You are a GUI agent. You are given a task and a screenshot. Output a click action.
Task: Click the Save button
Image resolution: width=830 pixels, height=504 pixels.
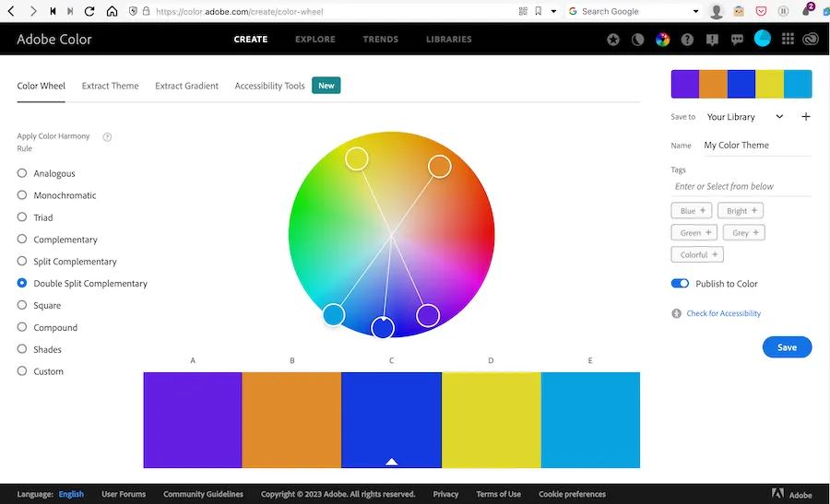coord(787,347)
